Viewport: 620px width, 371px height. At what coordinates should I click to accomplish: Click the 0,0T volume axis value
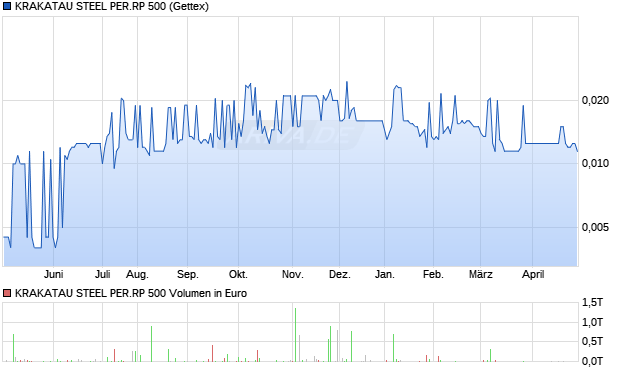point(592,361)
